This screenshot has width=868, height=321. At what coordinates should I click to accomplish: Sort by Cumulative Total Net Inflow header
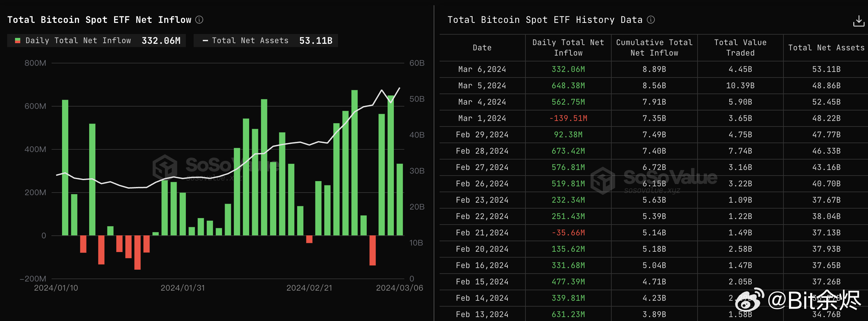pos(654,48)
